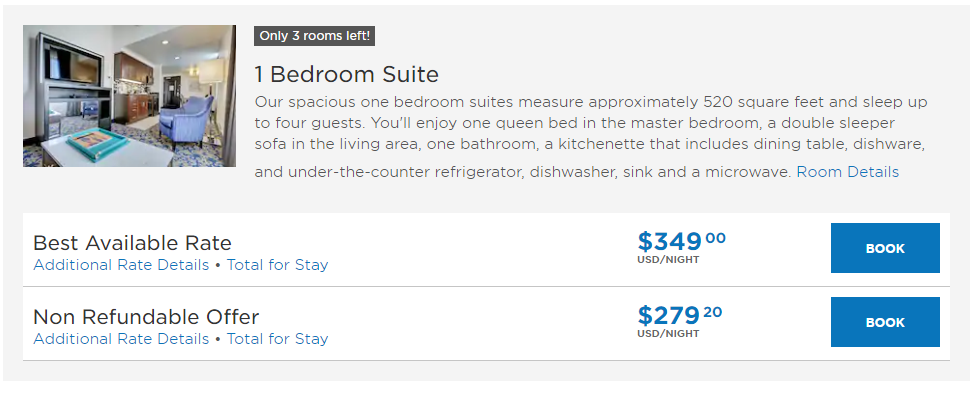
Task: Click the suite description paragraph
Action: pos(591,136)
